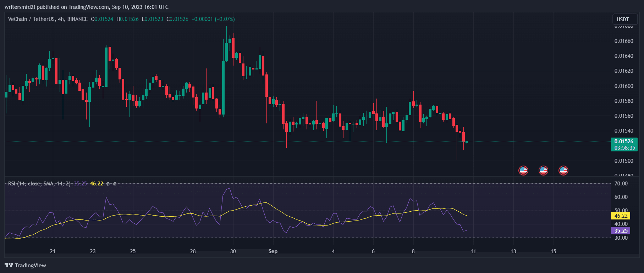
Task: Click the 70.00 level on RSI scale
Action: pos(621,184)
